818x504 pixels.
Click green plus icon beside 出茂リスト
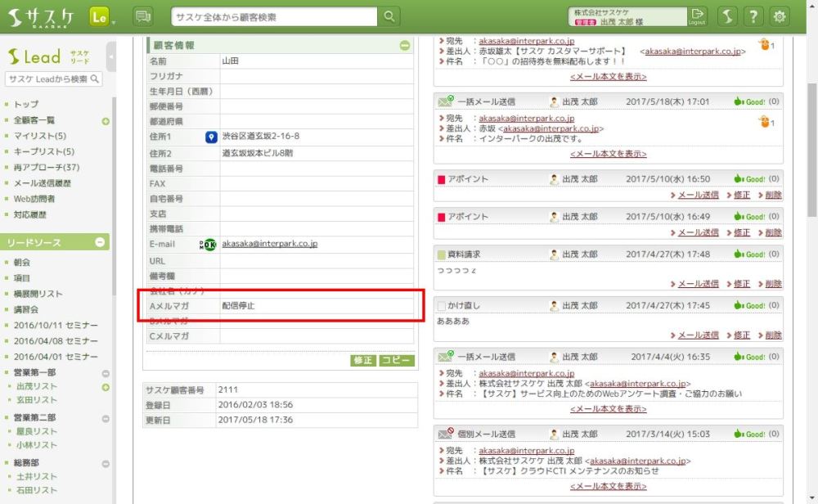[106, 386]
